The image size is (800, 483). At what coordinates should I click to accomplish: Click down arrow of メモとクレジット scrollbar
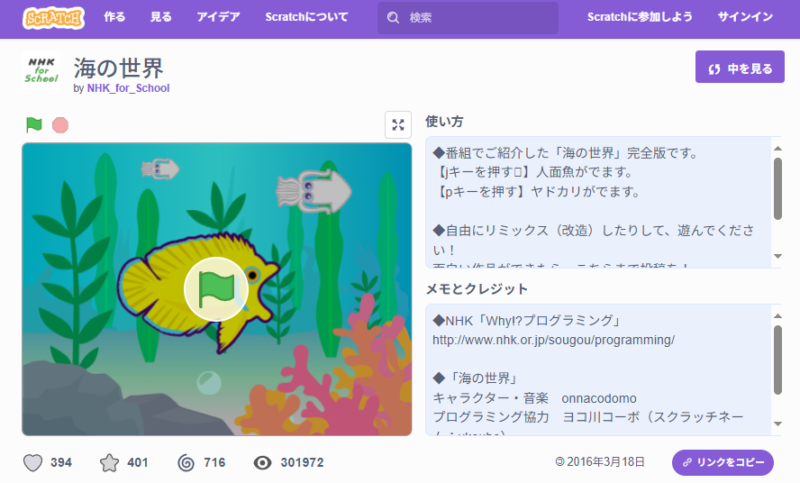point(778,424)
